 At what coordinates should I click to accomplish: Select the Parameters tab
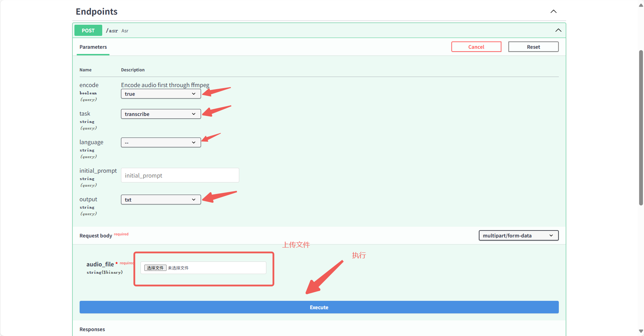pos(93,47)
